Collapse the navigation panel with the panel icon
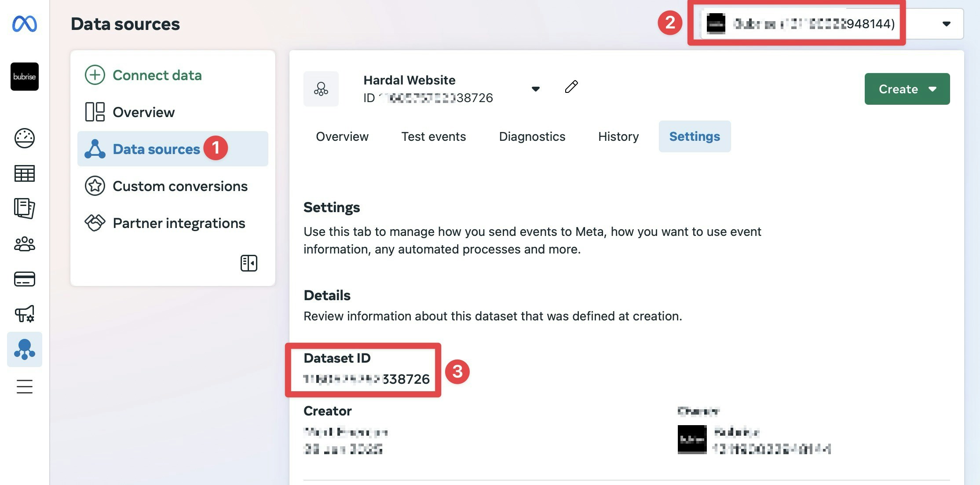This screenshot has height=485, width=980. [x=249, y=263]
